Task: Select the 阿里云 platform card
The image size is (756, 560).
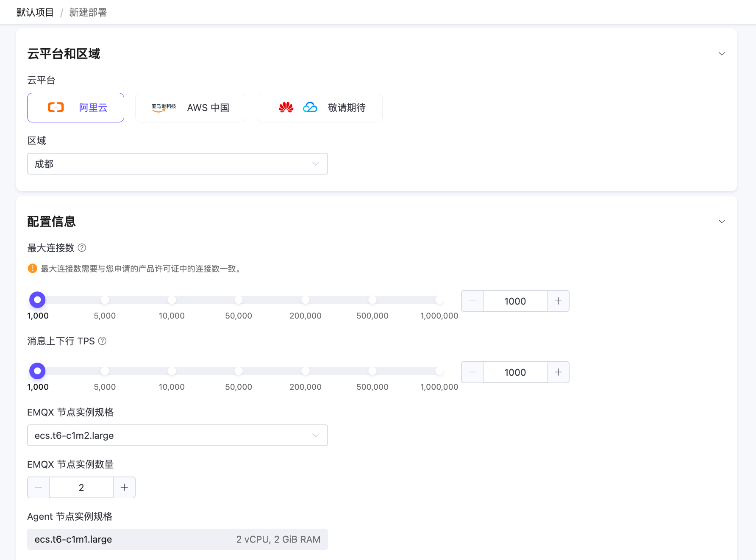Action: (75, 107)
